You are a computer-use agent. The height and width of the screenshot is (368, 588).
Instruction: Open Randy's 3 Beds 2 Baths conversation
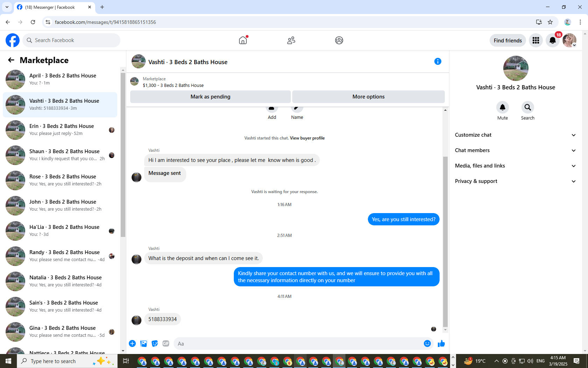tap(60, 256)
